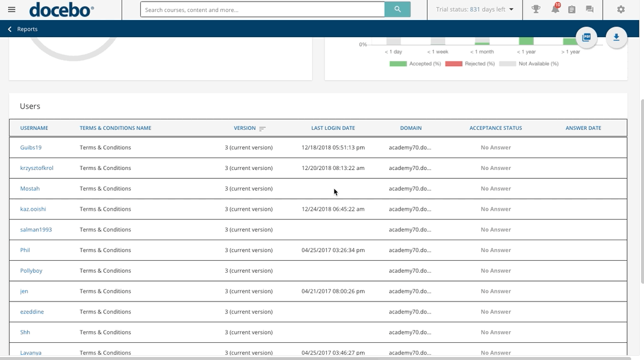Screen dimensions: 644x360
Task: Toggle the Not Available (%) grey legend swatch
Action: pos(508,64)
